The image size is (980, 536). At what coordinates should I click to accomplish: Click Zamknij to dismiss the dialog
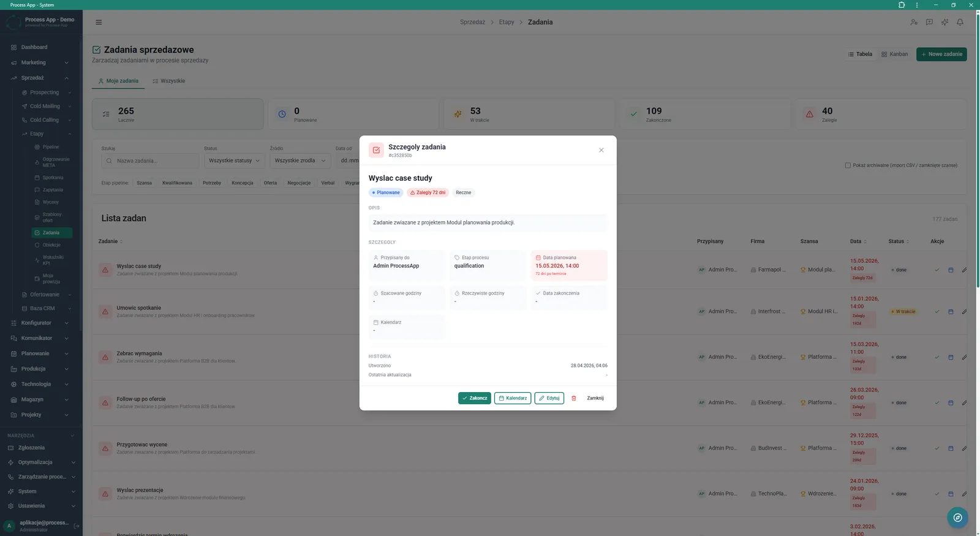(595, 398)
